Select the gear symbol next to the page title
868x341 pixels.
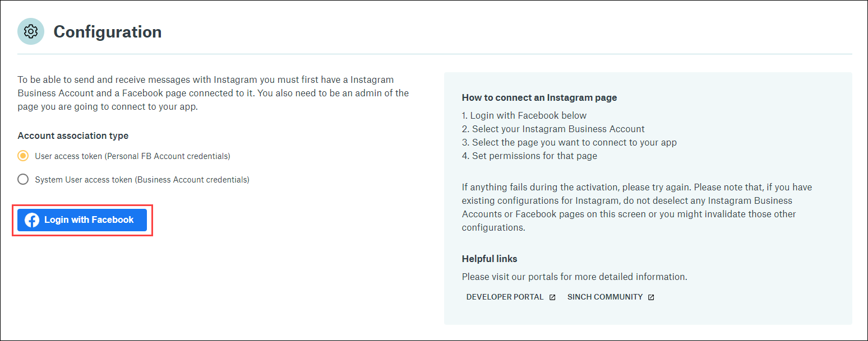click(31, 31)
